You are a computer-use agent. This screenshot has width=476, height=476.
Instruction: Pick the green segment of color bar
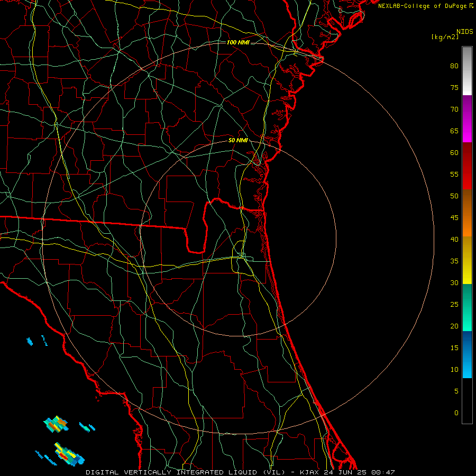[467, 307]
